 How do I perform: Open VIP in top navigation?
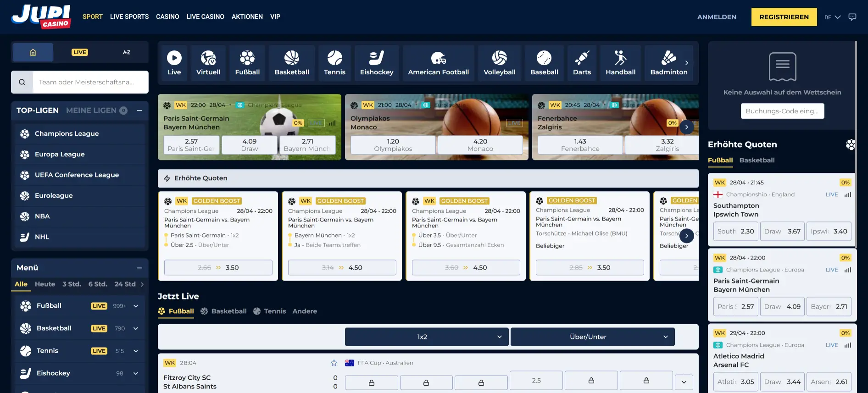[275, 17]
